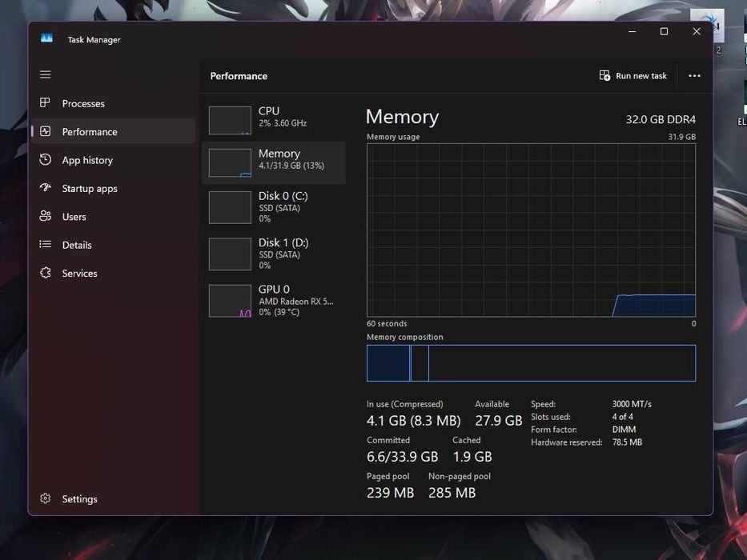Select the Disk 1 (D:) graph thumbnail

(230, 254)
